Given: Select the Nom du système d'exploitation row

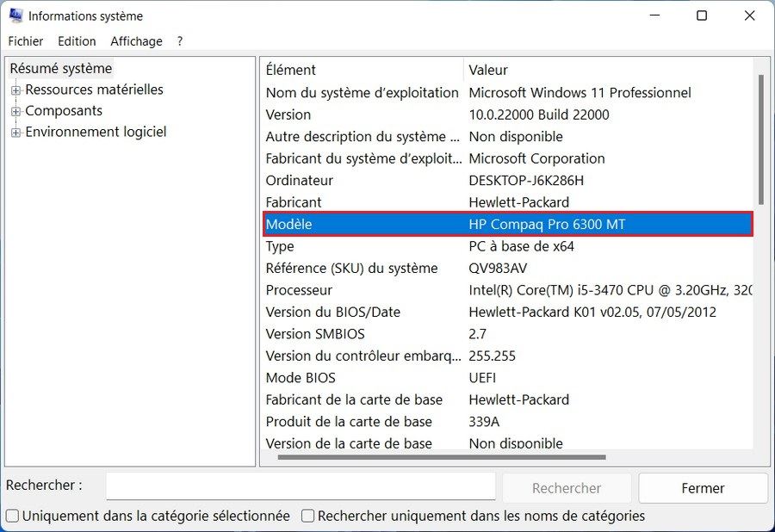Looking at the screenshot, I should pos(507,93).
